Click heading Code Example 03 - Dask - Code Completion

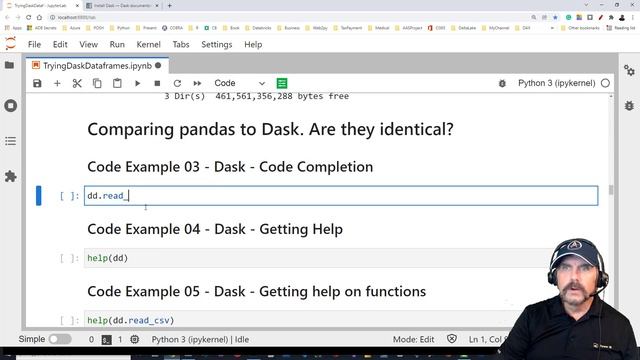230,167
